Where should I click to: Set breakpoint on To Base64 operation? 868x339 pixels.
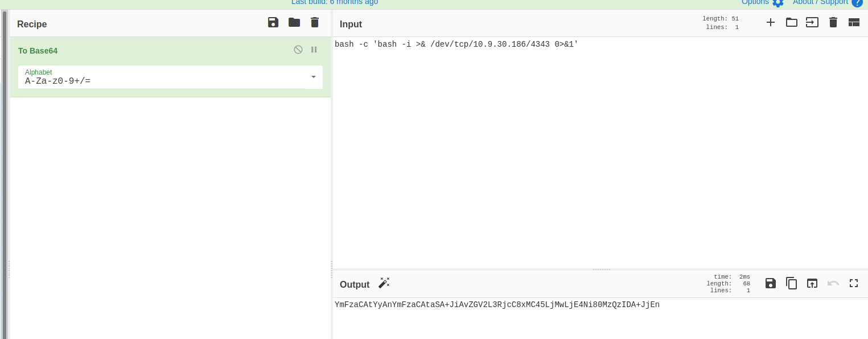314,50
